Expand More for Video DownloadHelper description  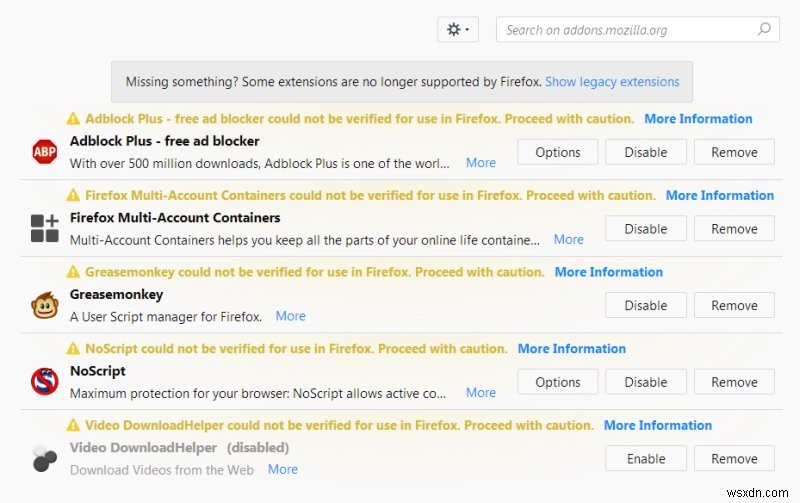(283, 469)
